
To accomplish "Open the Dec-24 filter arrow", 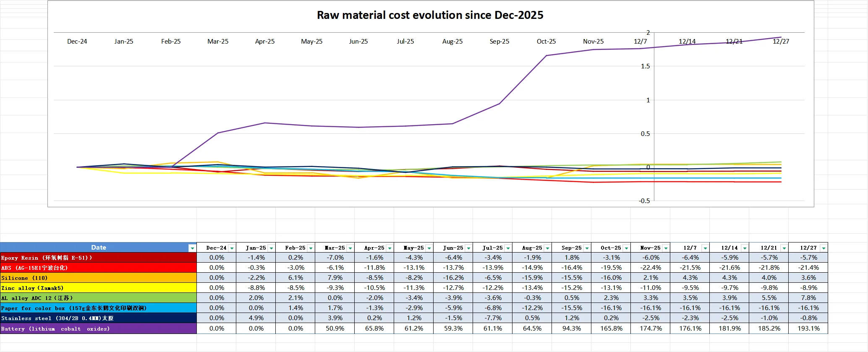I will [x=232, y=248].
